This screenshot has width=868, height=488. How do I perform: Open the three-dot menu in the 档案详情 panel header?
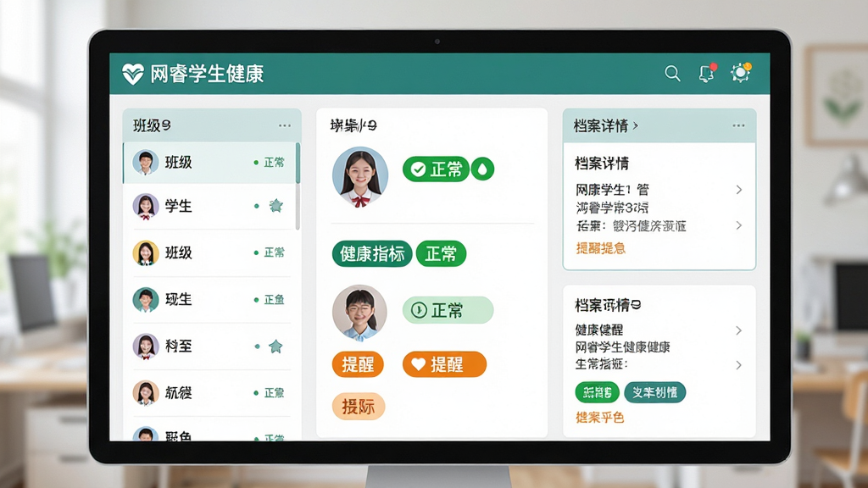738,125
